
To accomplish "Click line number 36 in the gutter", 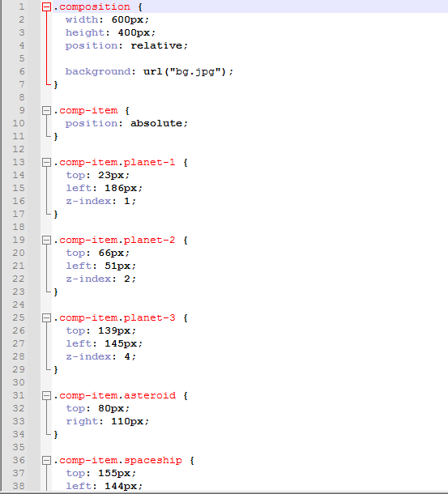I will click(19, 460).
